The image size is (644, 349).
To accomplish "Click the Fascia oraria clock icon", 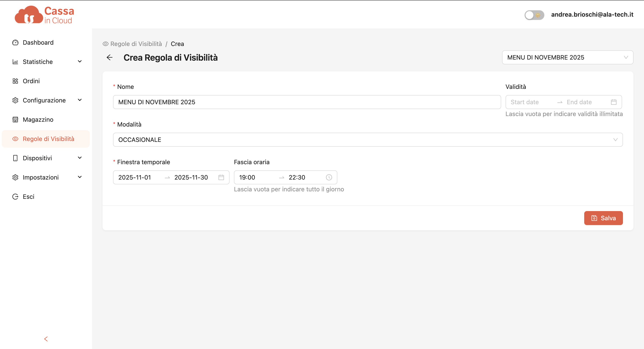I will (x=329, y=177).
